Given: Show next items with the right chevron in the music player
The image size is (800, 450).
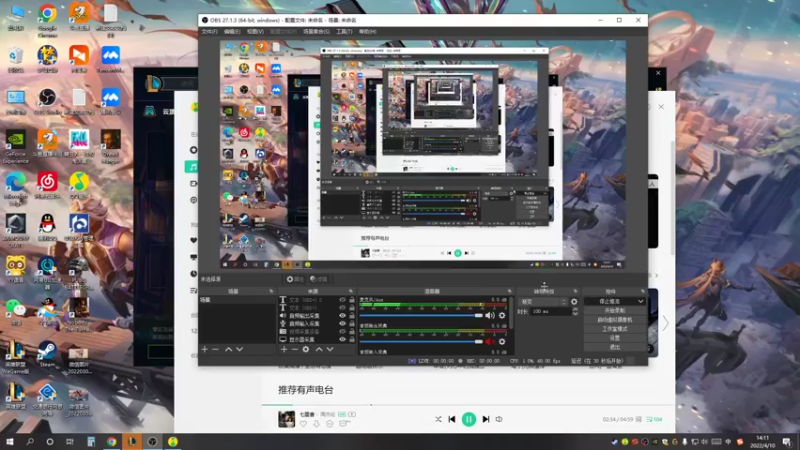Looking at the screenshot, I should coord(665,322).
